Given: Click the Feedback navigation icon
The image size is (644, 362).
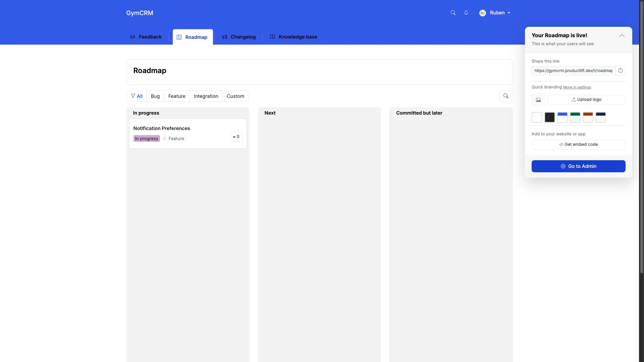Looking at the screenshot, I should pos(132,37).
